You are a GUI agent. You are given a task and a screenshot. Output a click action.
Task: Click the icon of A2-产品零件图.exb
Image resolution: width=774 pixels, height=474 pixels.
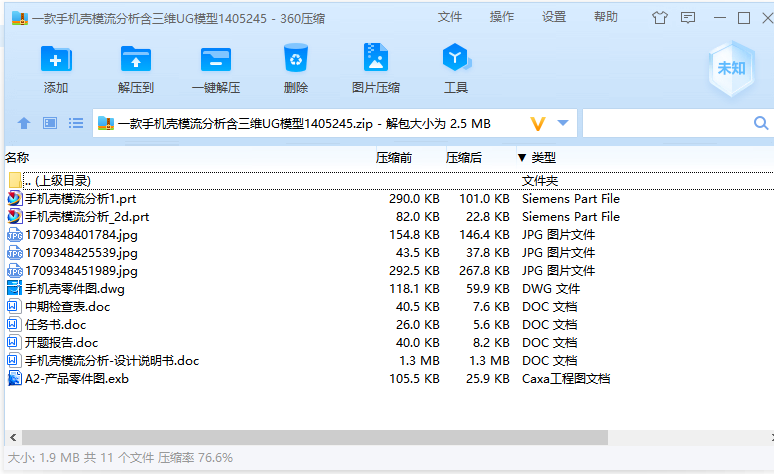tap(14, 378)
